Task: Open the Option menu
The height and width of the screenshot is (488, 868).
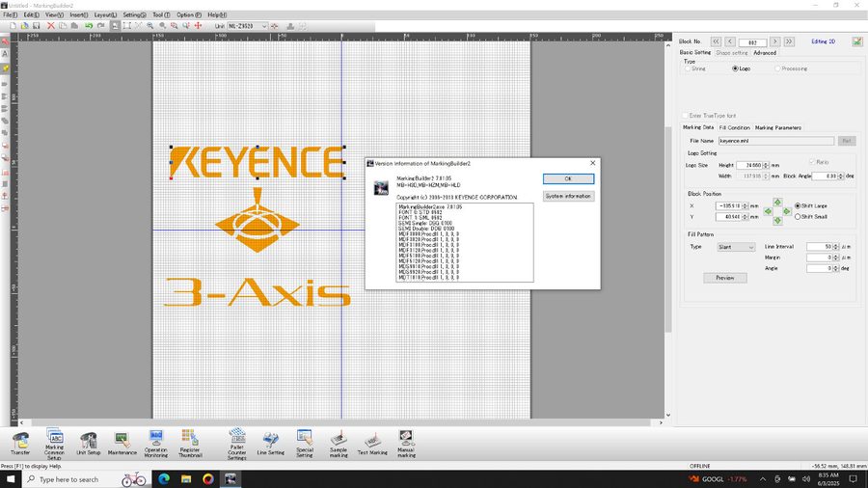Action: [189, 14]
